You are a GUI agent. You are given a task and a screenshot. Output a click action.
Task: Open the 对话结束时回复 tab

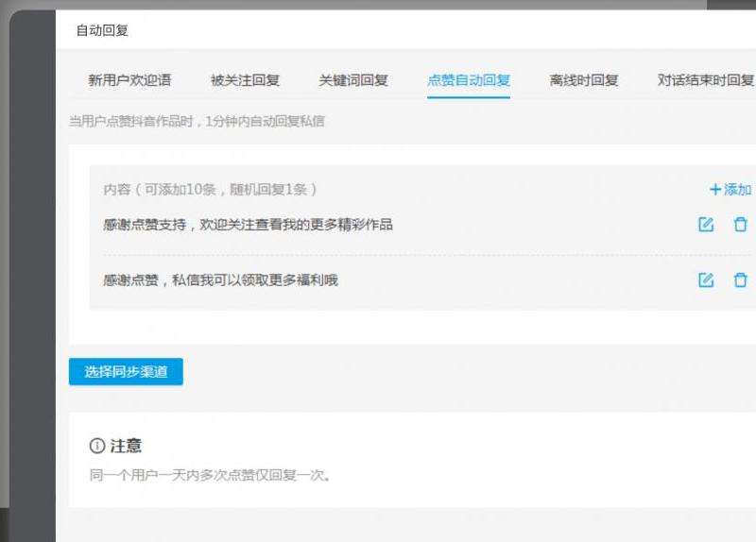pos(705,80)
